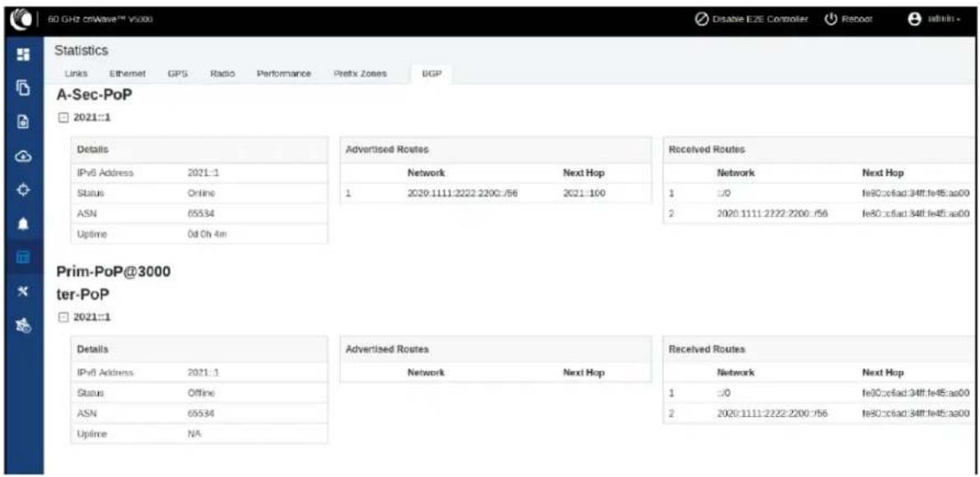980x477 pixels.
Task: Click the advertised network 2020:1111:2222:2200::/56
Action: click(x=463, y=193)
